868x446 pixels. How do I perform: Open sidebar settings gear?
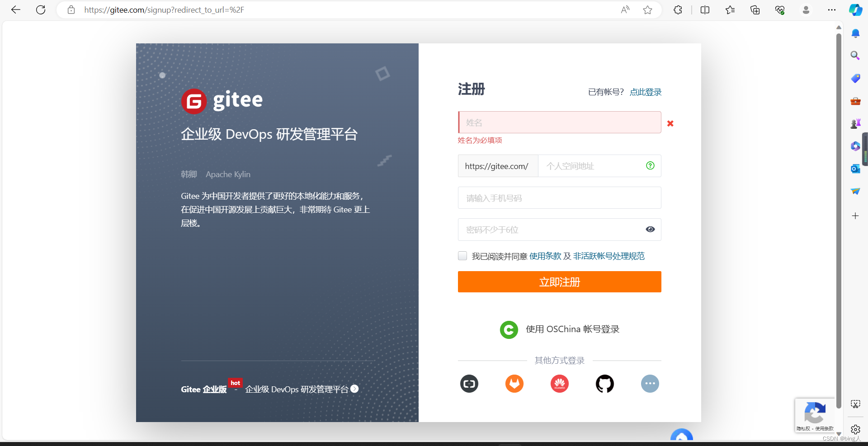coord(855,429)
